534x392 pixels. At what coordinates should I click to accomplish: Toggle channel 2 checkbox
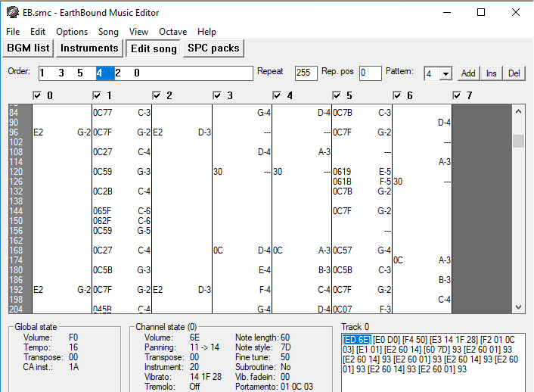157,96
